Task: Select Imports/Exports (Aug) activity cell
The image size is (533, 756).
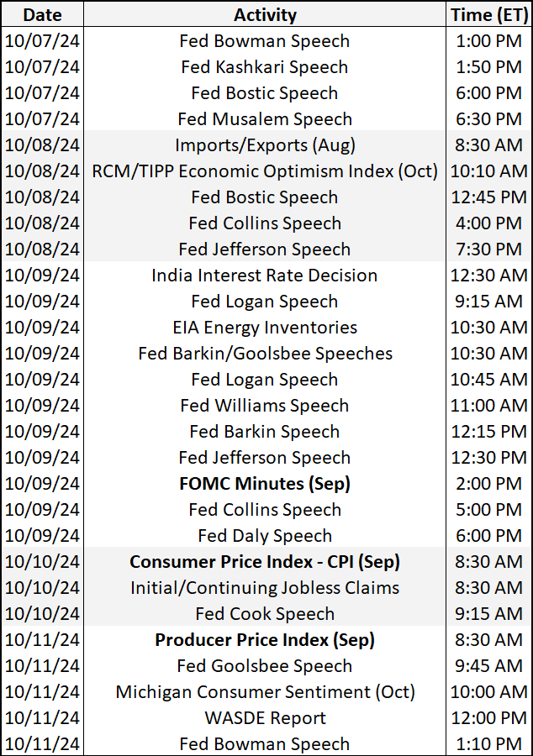Action: pyautogui.click(x=265, y=145)
